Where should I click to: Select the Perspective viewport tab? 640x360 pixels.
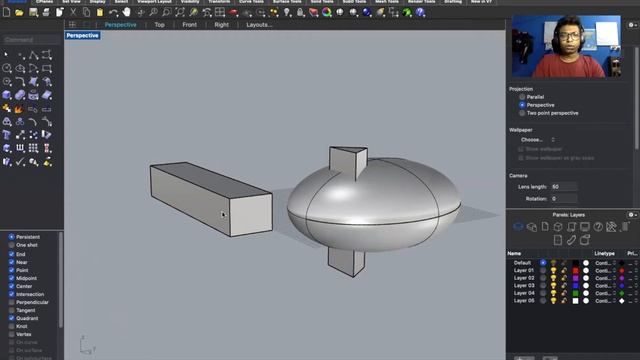tap(120, 25)
